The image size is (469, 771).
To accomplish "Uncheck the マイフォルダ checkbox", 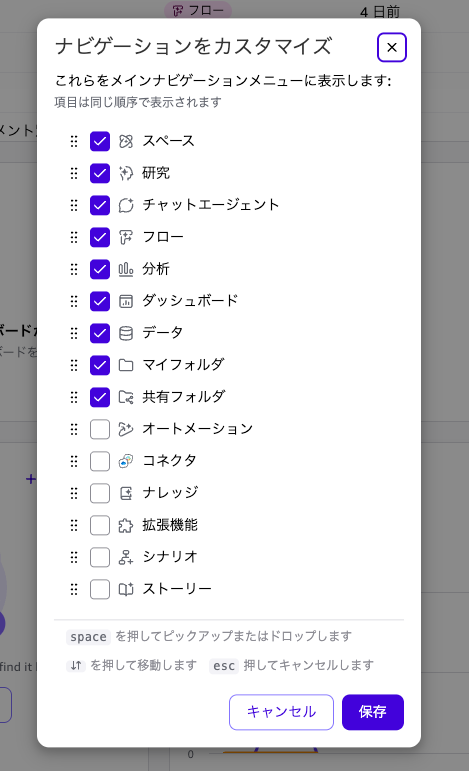I will pos(100,365).
